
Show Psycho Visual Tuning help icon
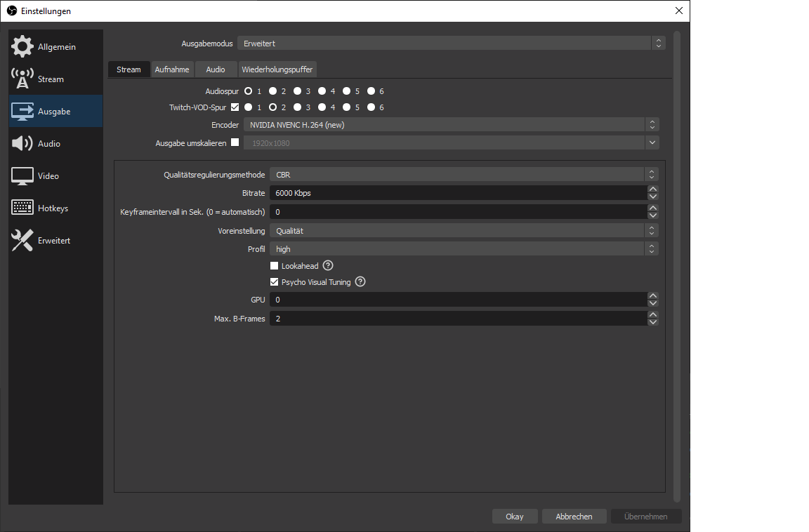[360, 281]
